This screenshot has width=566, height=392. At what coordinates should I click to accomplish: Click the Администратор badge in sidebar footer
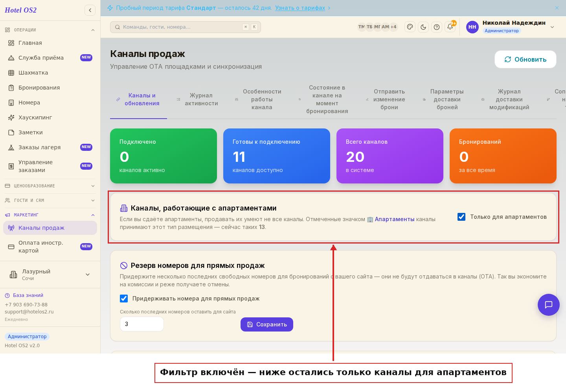tap(27, 337)
